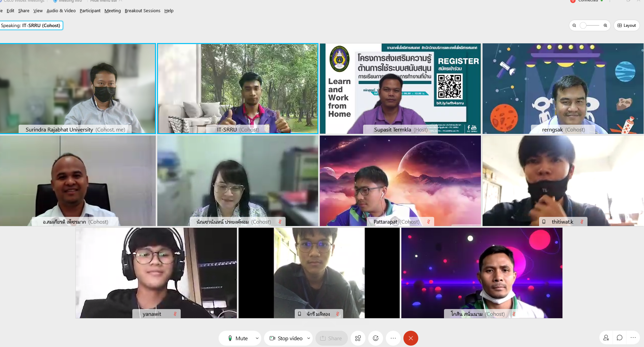Open the Audio & Video menu
The height and width of the screenshot is (347, 644).
61,11
